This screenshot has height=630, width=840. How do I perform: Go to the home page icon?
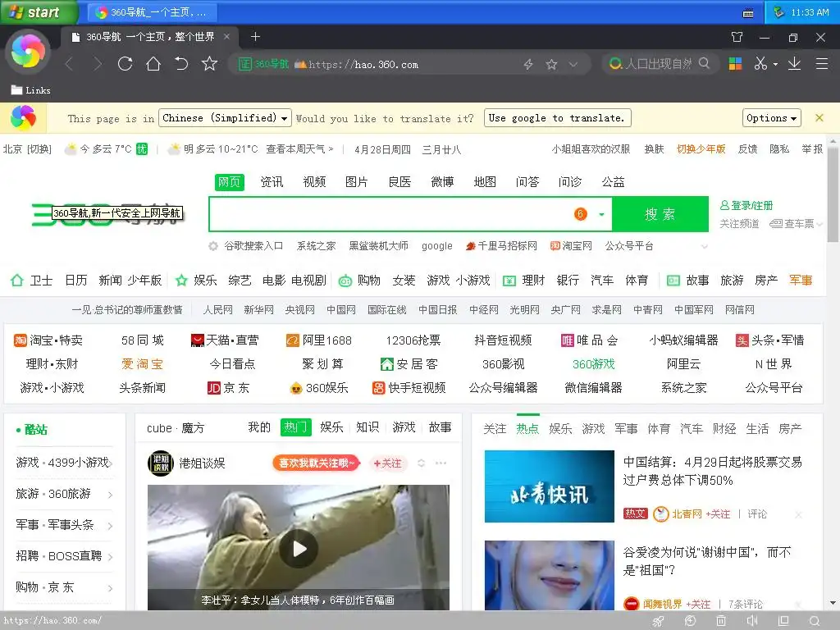pos(153,64)
